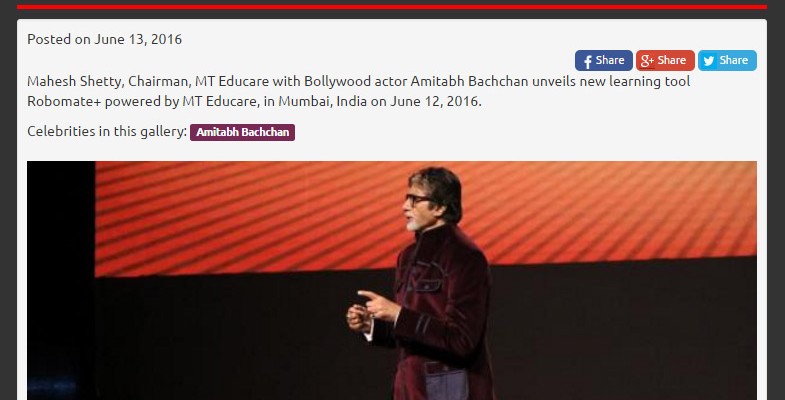Image resolution: width=785 pixels, height=400 pixels.
Task: Share this gallery on Google+
Action: [665, 60]
